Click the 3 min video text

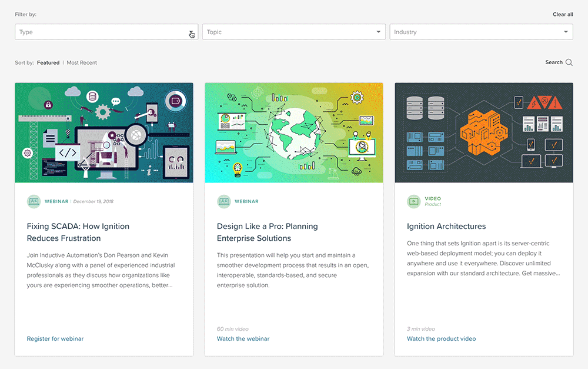421,329
